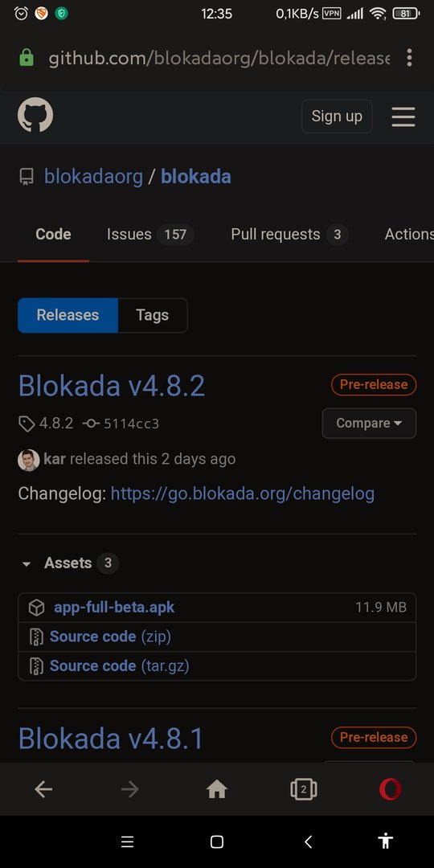Open the Compare dropdown

pyautogui.click(x=369, y=424)
